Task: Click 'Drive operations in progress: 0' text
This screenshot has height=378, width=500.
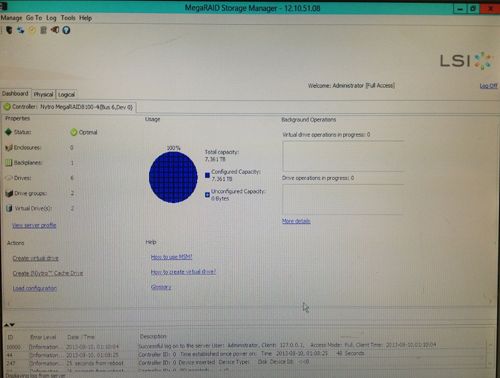Action: 318,178
